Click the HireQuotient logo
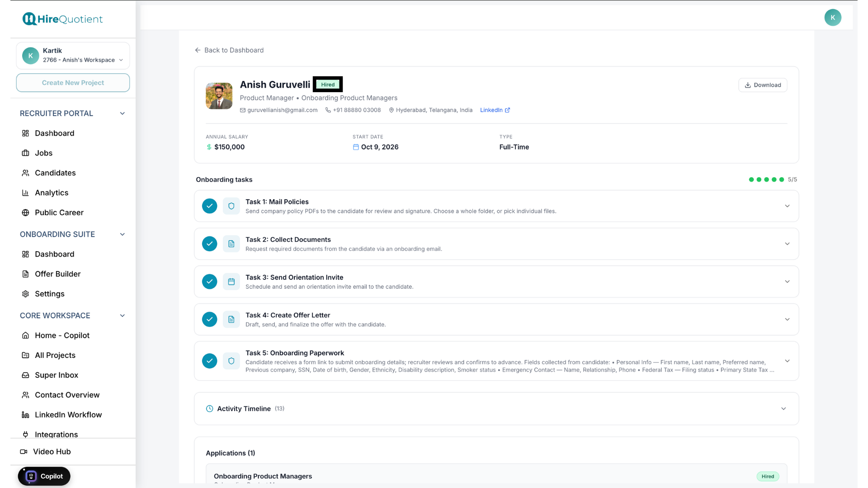Screen dimensions: 868x488 [62, 19]
